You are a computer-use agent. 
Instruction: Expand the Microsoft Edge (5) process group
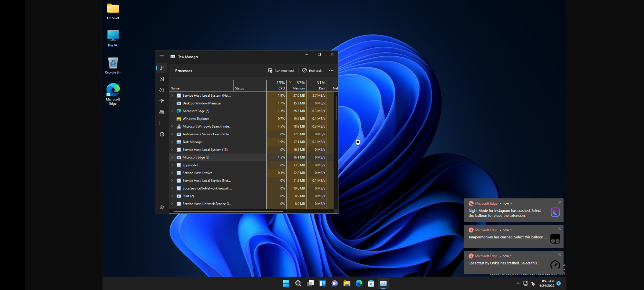click(172, 111)
